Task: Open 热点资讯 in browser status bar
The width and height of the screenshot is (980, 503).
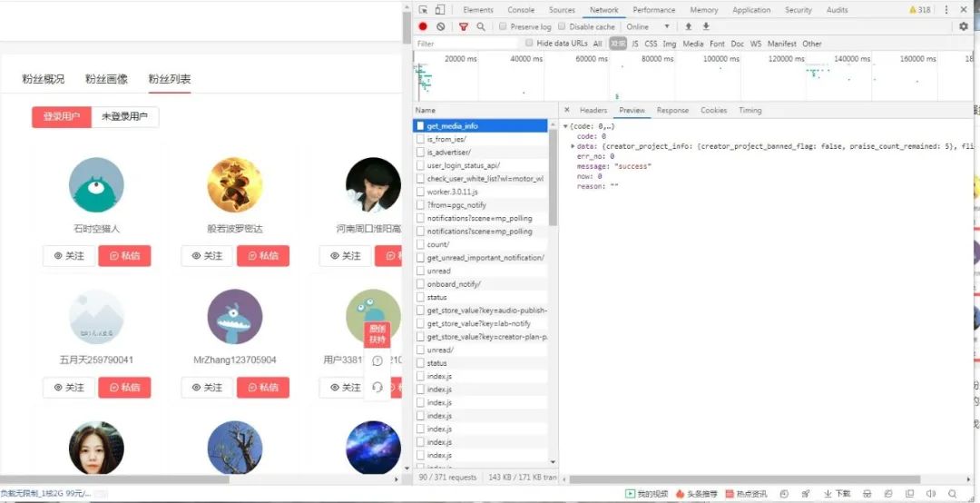Action: [x=746, y=494]
